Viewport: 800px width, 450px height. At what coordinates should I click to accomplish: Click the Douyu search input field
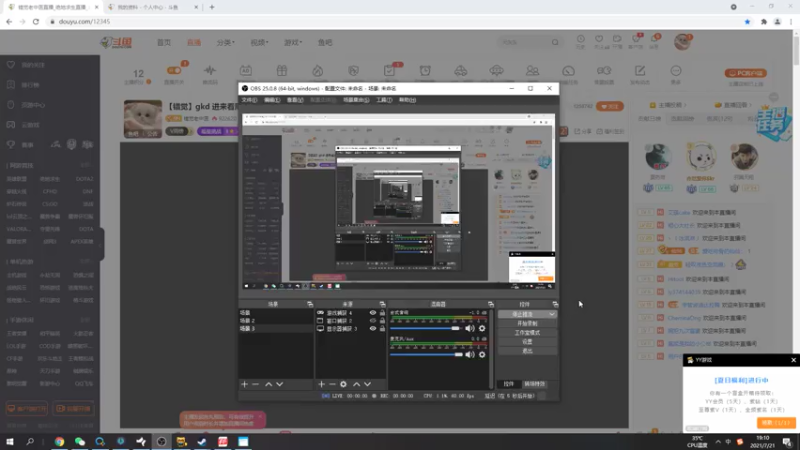coord(524,42)
